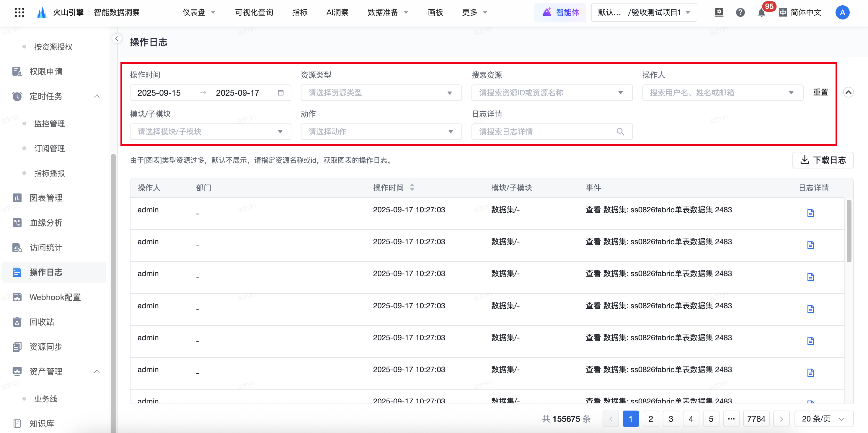Click the 重置 reset button
Viewport: 868px width, 433px height.
pyautogui.click(x=820, y=92)
